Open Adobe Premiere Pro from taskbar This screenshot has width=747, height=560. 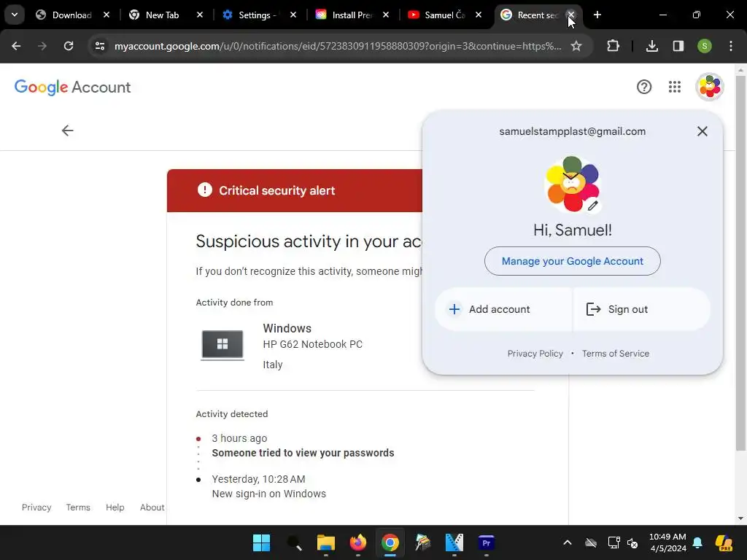(486, 542)
